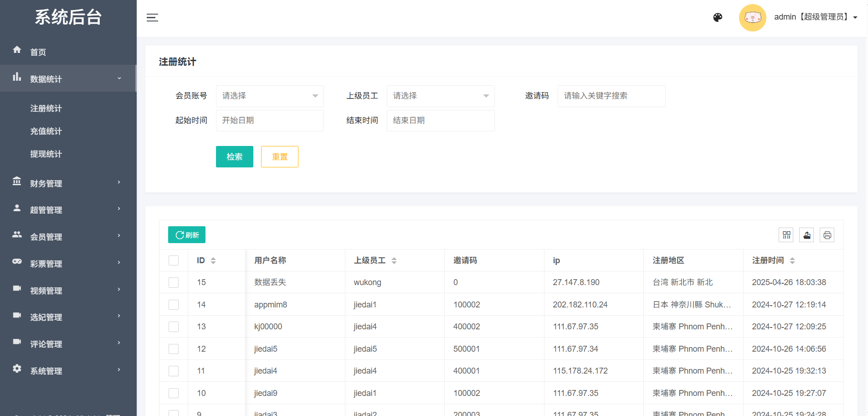Click the 检索 search button
The image size is (868, 416).
pyautogui.click(x=234, y=157)
